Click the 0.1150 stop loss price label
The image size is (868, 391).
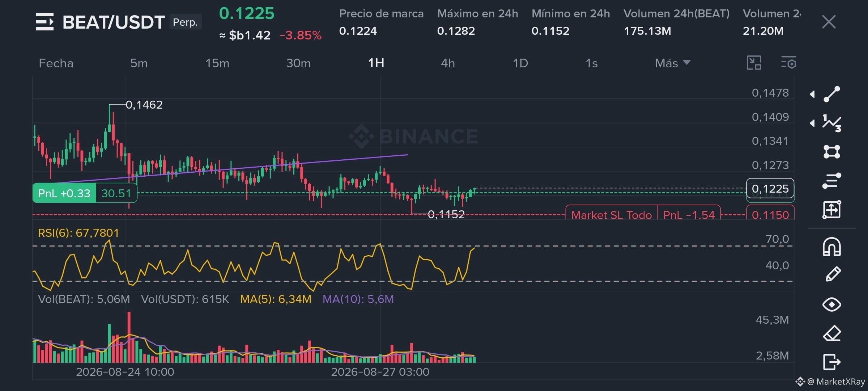point(770,215)
